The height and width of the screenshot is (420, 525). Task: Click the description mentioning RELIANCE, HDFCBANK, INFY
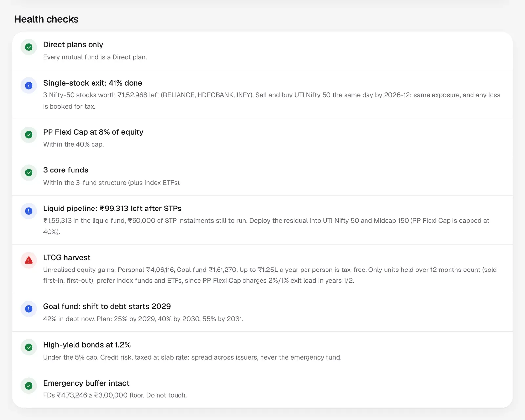tap(272, 101)
